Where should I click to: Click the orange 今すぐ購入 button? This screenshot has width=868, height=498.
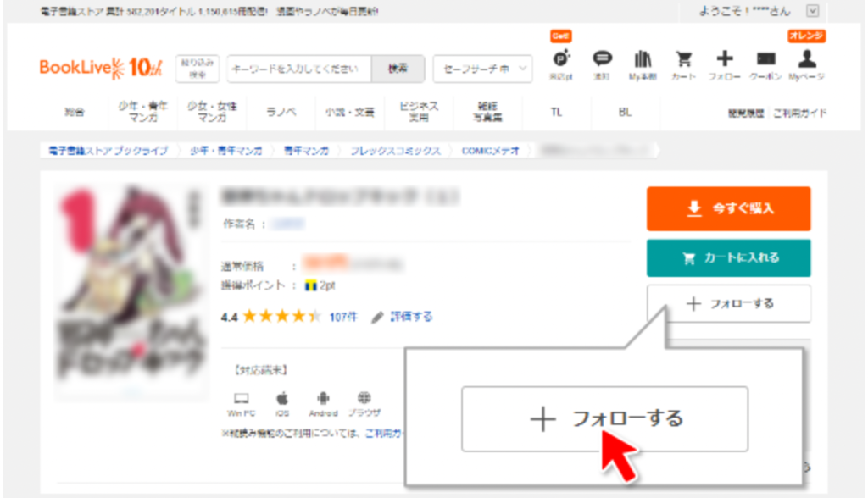pyautogui.click(x=728, y=208)
